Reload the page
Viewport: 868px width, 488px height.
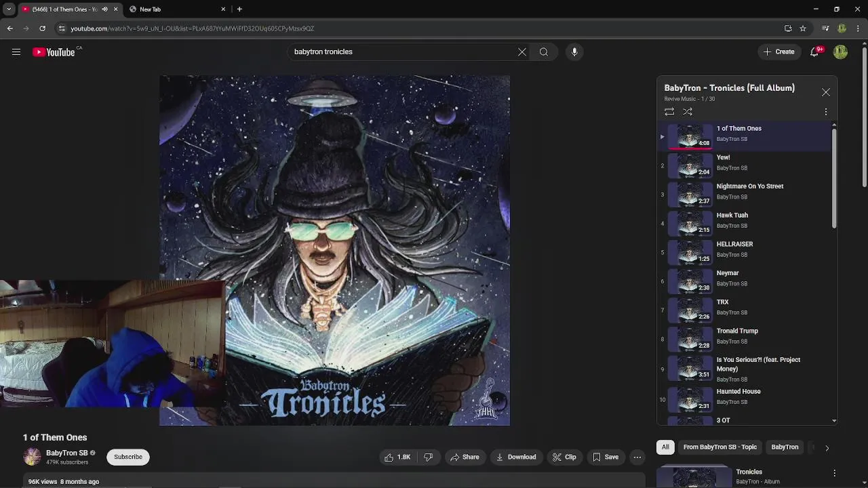point(42,28)
